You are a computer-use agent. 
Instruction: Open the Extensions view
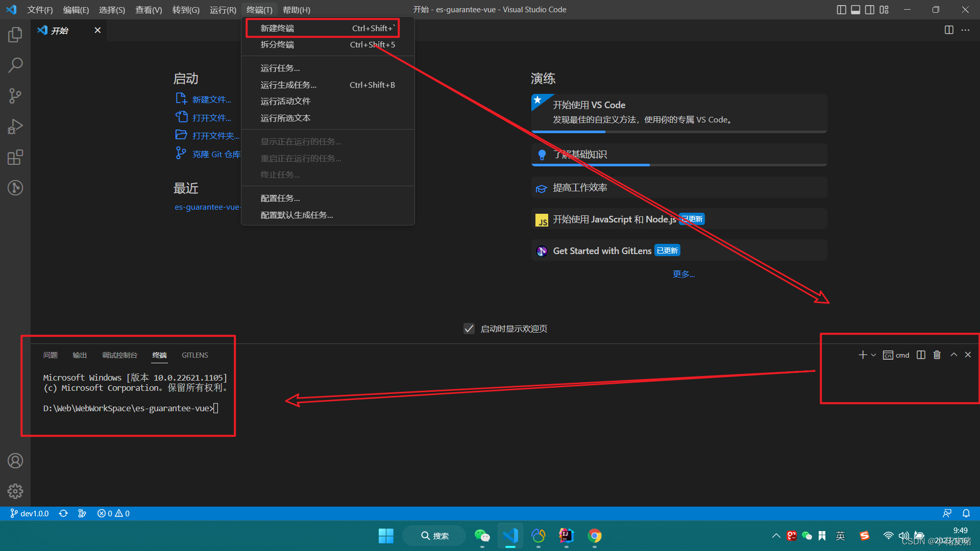pyautogui.click(x=15, y=157)
